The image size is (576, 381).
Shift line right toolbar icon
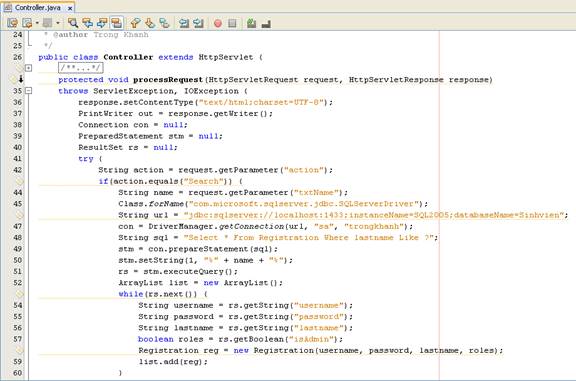[x=198, y=23]
